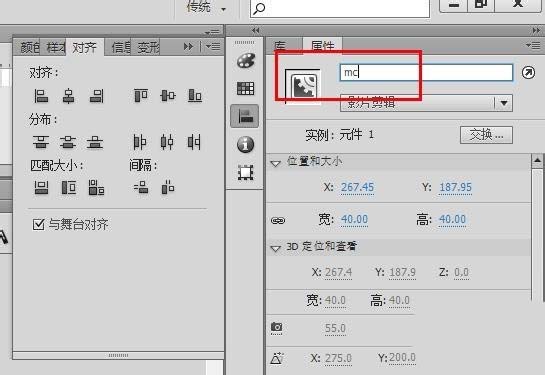
Task: Switch to the 颜色 tab
Action: click(x=30, y=47)
